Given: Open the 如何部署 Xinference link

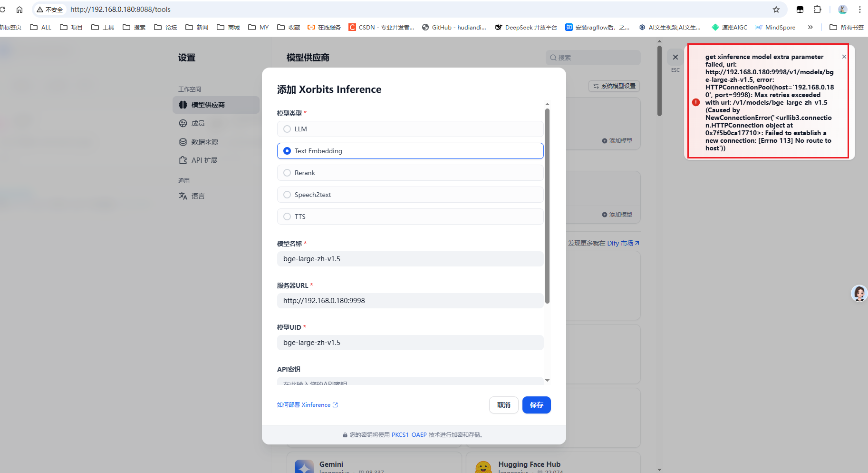Looking at the screenshot, I should point(307,405).
